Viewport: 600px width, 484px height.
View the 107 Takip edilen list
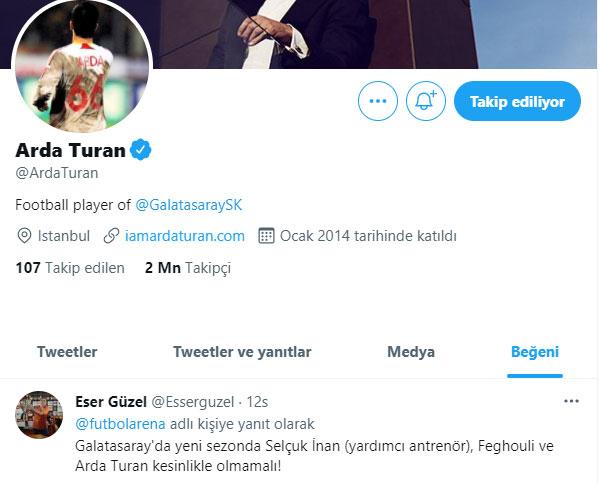(x=70, y=268)
